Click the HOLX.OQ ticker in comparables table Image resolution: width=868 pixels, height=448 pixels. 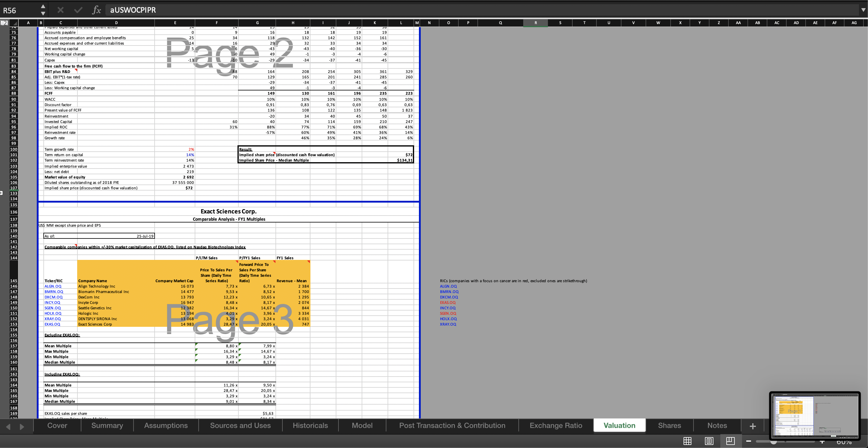point(53,314)
